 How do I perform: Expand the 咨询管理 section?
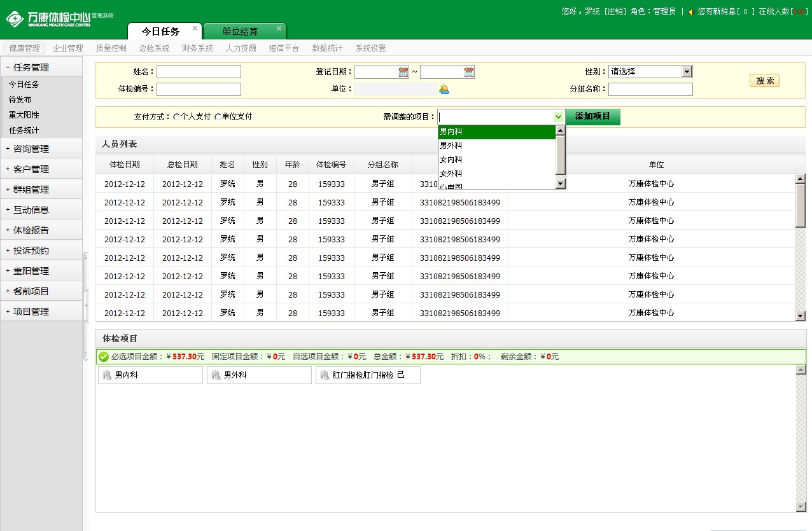(x=41, y=149)
